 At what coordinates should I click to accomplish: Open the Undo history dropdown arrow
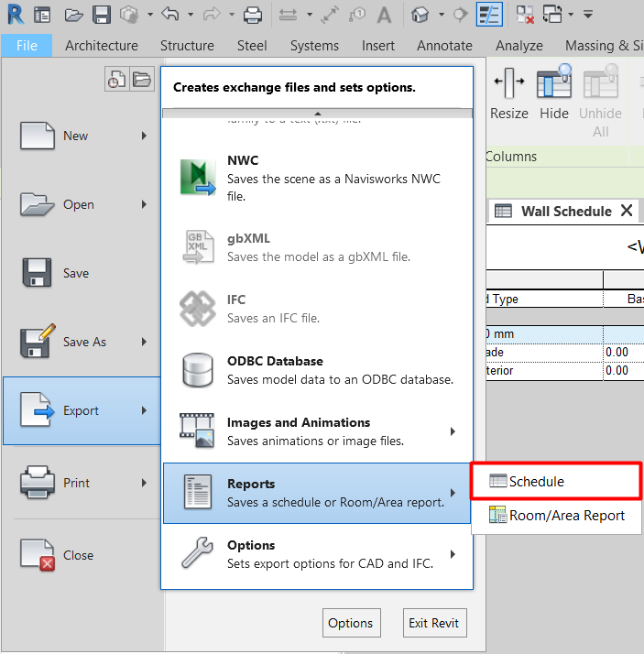191,15
